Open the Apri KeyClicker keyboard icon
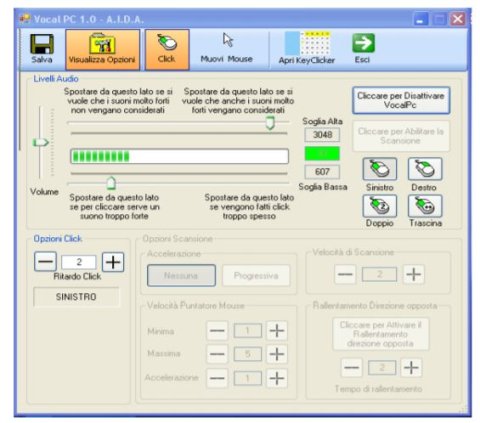Viewport: 480px width, 423px height. [x=307, y=43]
